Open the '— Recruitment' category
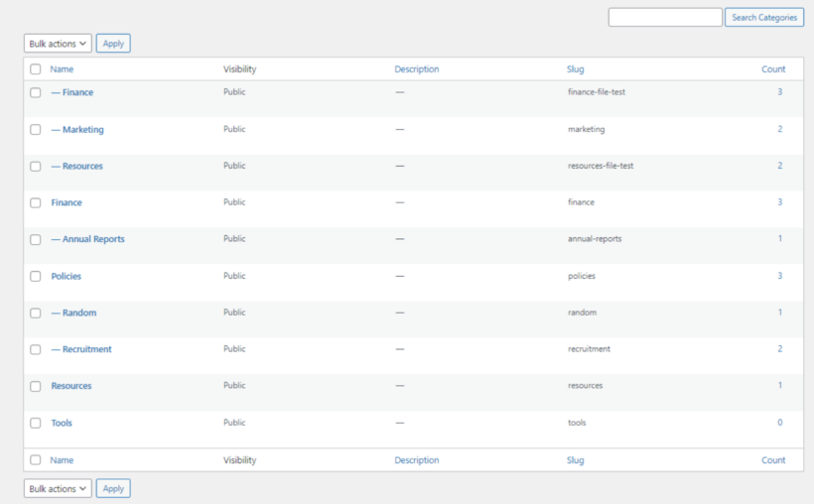The width and height of the screenshot is (814, 504). point(81,349)
